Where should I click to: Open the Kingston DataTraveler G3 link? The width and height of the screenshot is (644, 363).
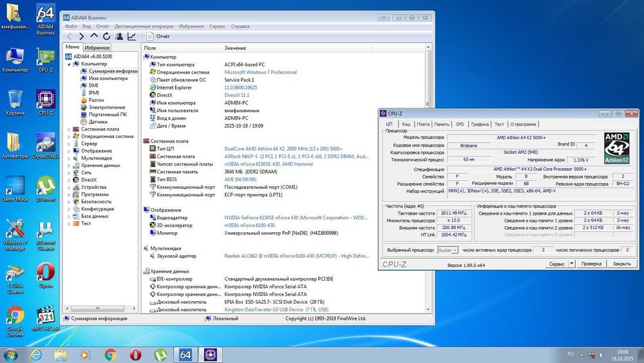point(276,309)
